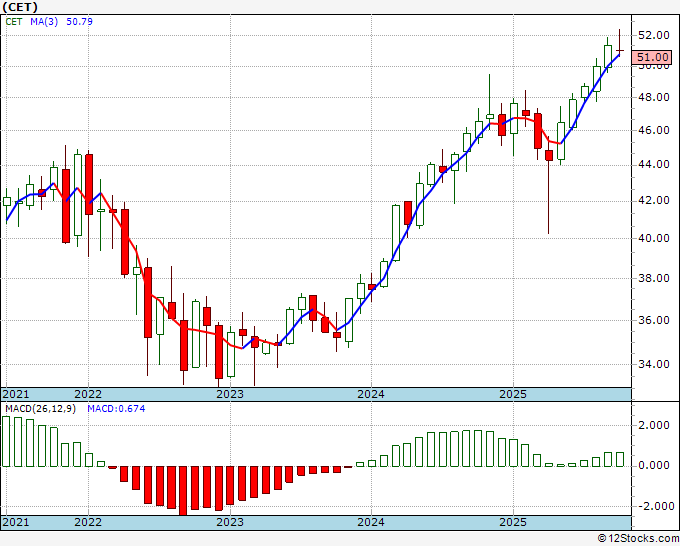Click the MA(3) indicator label
The height and width of the screenshot is (546, 680).
click(x=44, y=22)
